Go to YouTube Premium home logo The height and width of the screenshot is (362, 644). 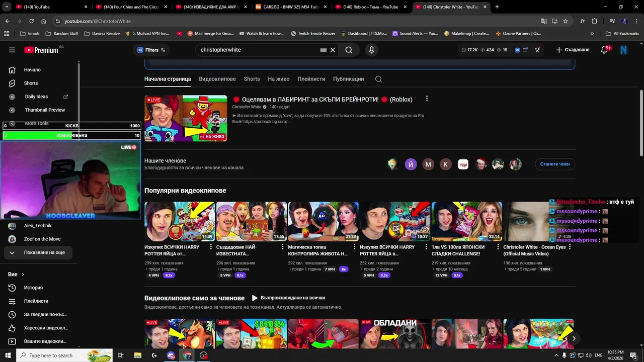pyautogui.click(x=42, y=50)
